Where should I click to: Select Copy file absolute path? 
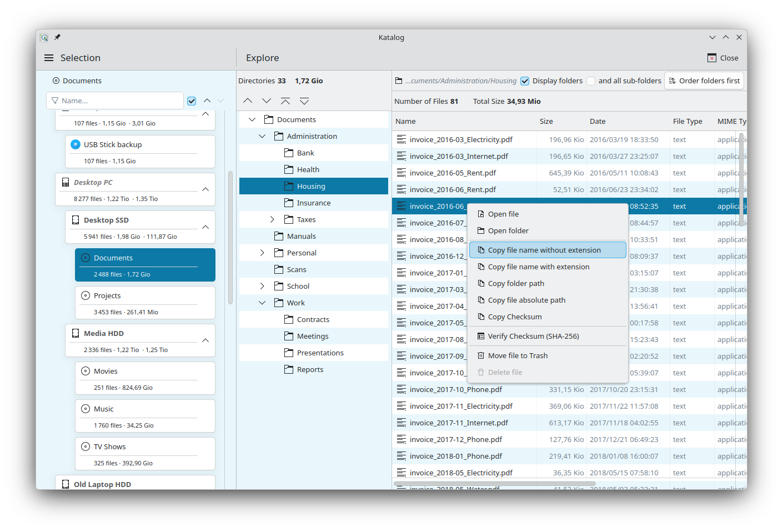pos(548,300)
